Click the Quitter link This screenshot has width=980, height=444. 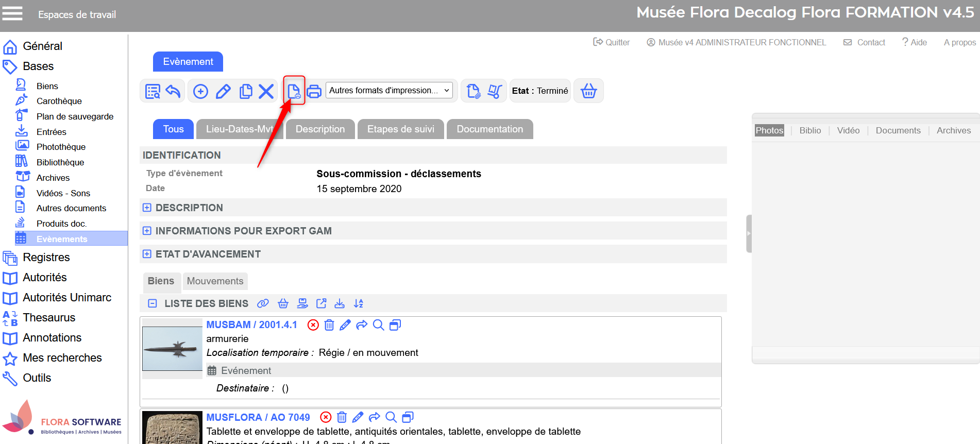(612, 42)
